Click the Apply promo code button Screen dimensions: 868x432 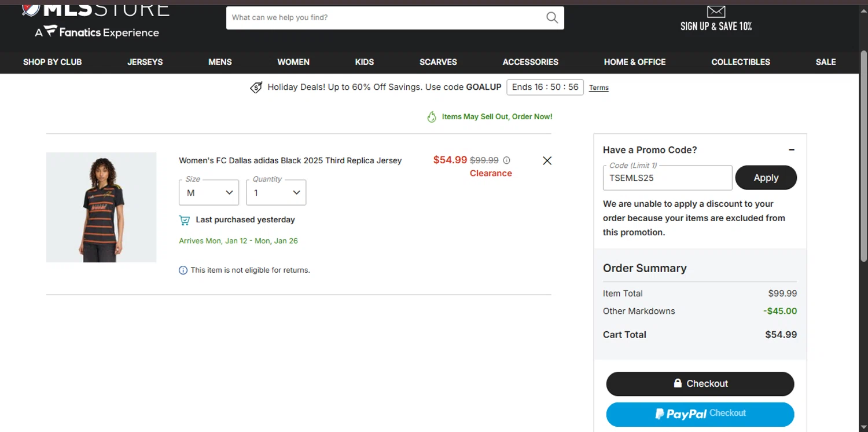click(766, 178)
